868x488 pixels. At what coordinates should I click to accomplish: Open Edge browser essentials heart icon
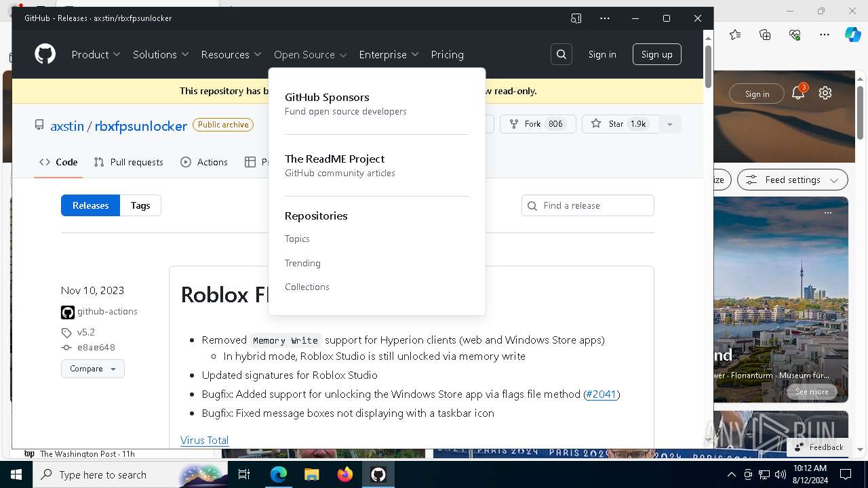(x=795, y=35)
